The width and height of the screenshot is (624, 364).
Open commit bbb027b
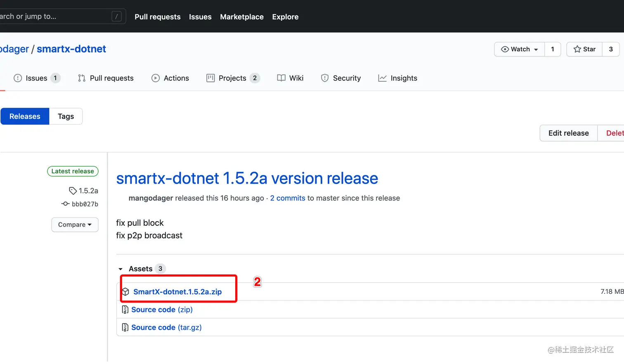pos(85,204)
